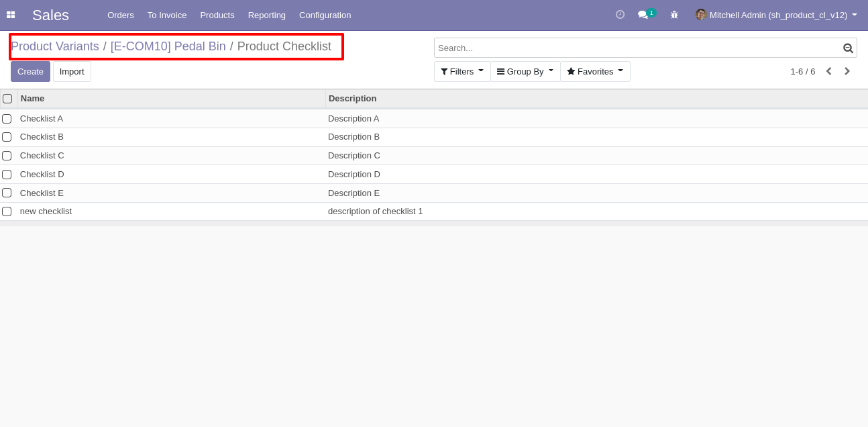The height and width of the screenshot is (427, 868).
Task: Open the Checklist C row
Action: pyautogui.click(x=434, y=156)
